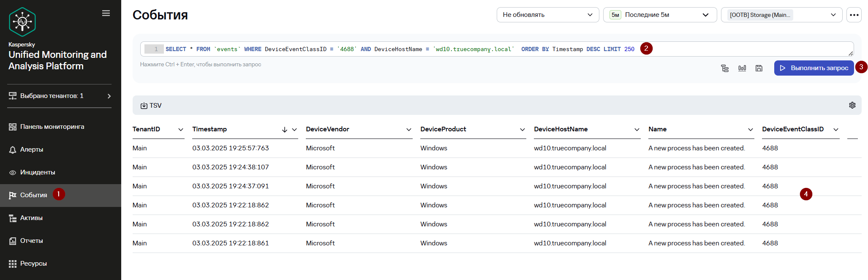Click Windows in the 19:24:38 row

click(434, 167)
